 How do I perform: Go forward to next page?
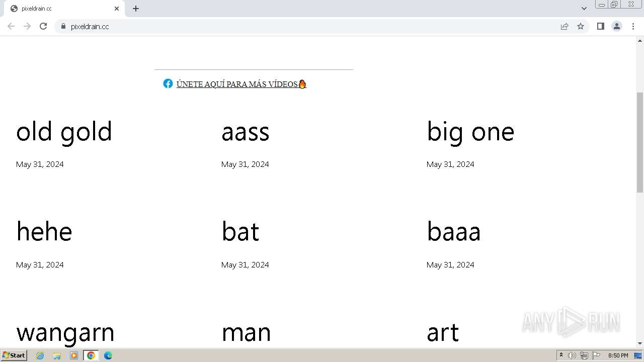pos(27,26)
